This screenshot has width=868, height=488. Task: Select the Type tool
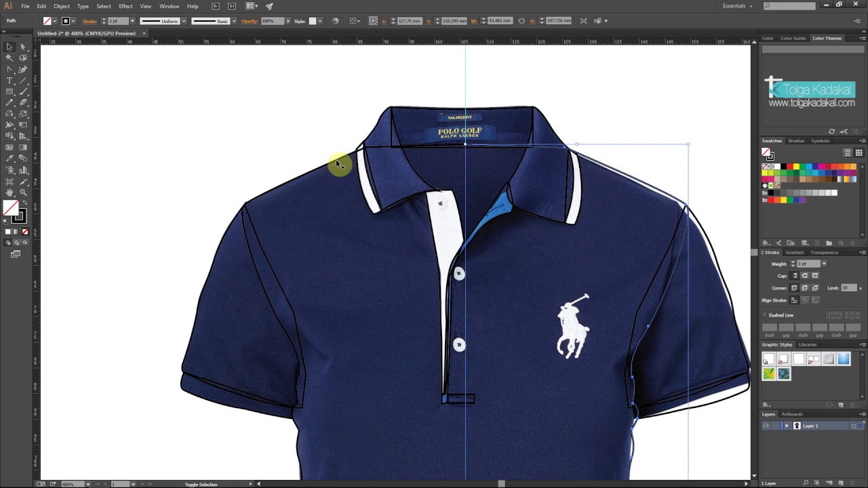coord(9,81)
